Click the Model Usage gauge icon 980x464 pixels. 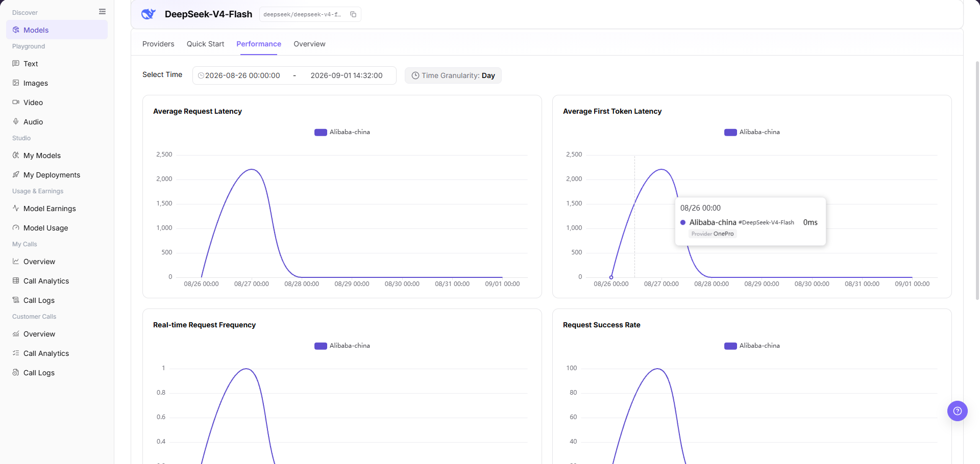point(16,228)
